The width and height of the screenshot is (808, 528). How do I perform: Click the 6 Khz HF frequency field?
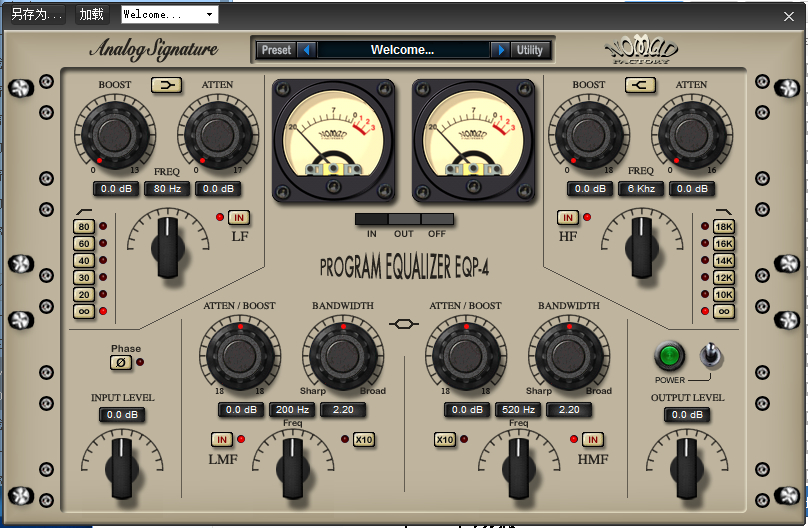641,189
